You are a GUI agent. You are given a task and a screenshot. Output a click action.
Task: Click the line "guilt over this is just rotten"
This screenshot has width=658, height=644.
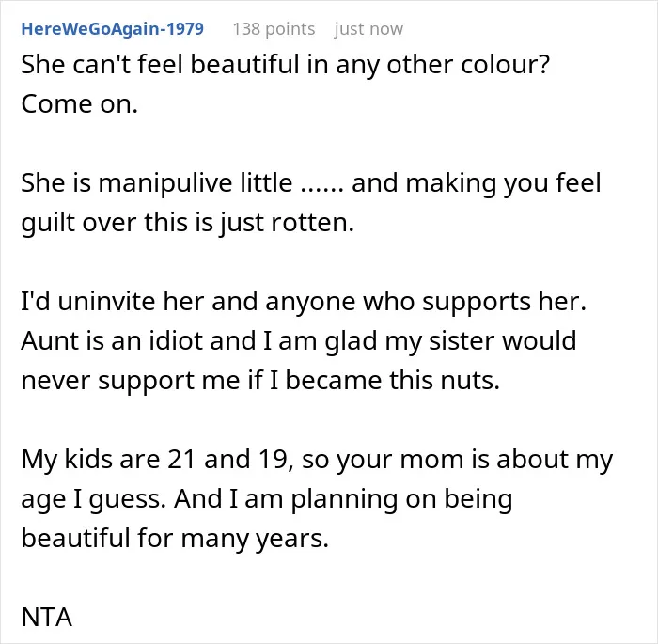pyautogui.click(x=188, y=223)
